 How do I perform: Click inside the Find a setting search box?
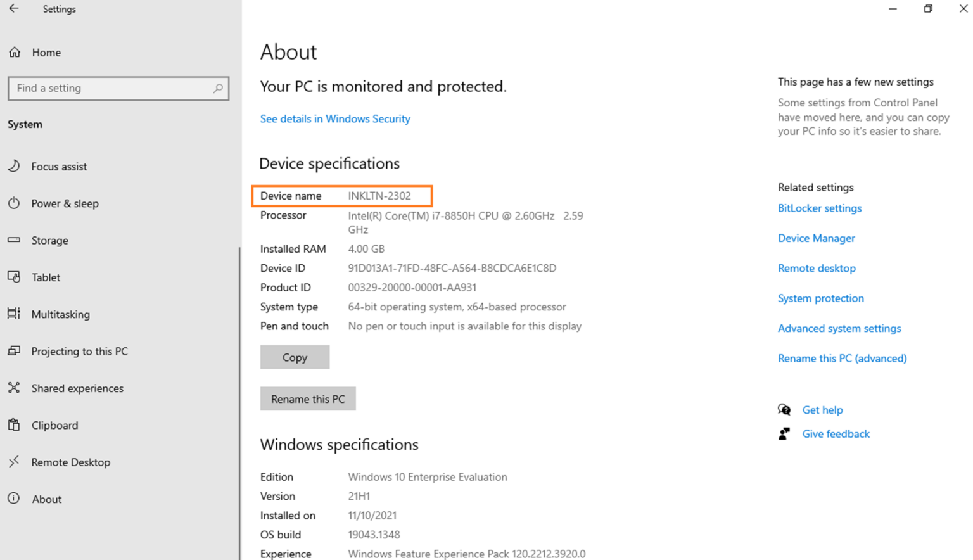tap(118, 88)
